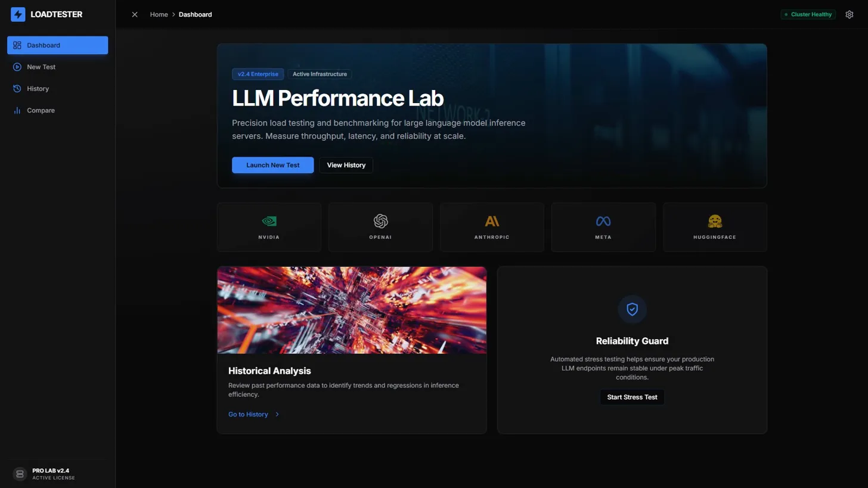
Task: Open the settings gear
Action: [849, 14]
